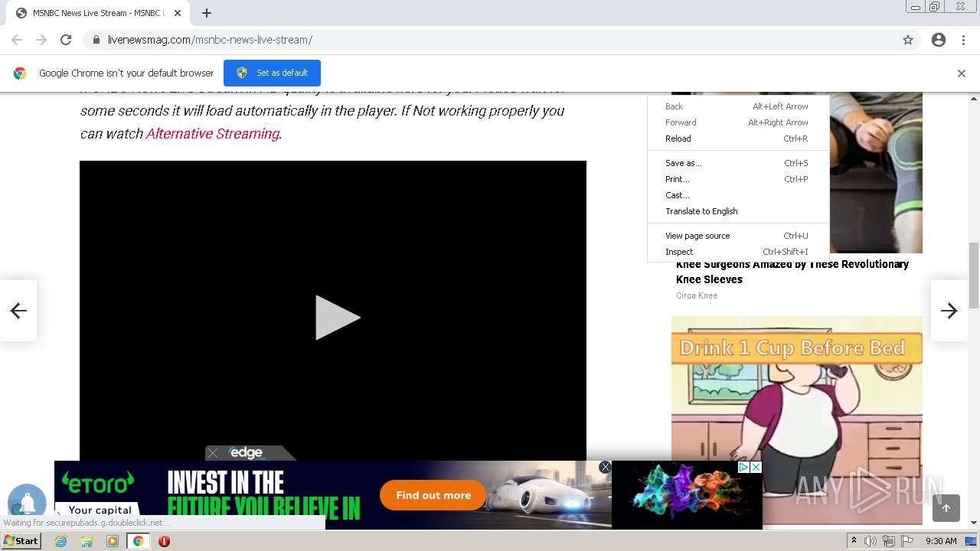Bookmark this page with the star icon
This screenshot has height=551, width=980.
click(908, 40)
